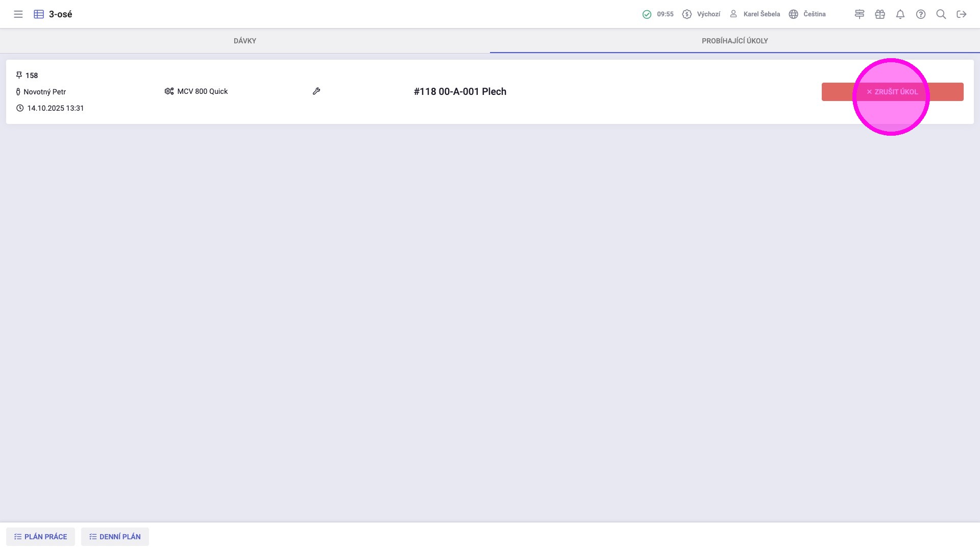The width and height of the screenshot is (980, 551).
Task: Open the notifications bell
Action: [x=900, y=14]
